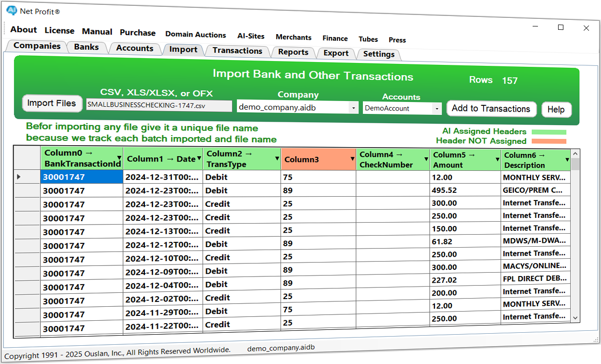Switch to the Banks tab

coord(87,47)
